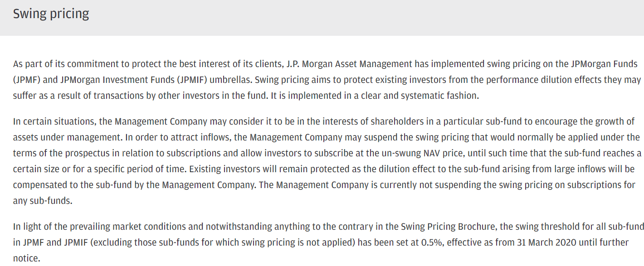
Task: Click the "J.P. Morgan Asset Management" text
Action: [x=350, y=64]
